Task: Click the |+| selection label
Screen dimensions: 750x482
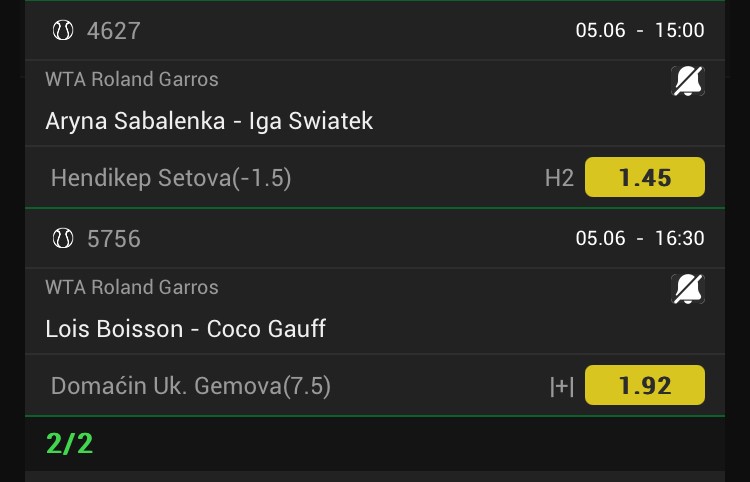Action: pyautogui.click(x=562, y=386)
